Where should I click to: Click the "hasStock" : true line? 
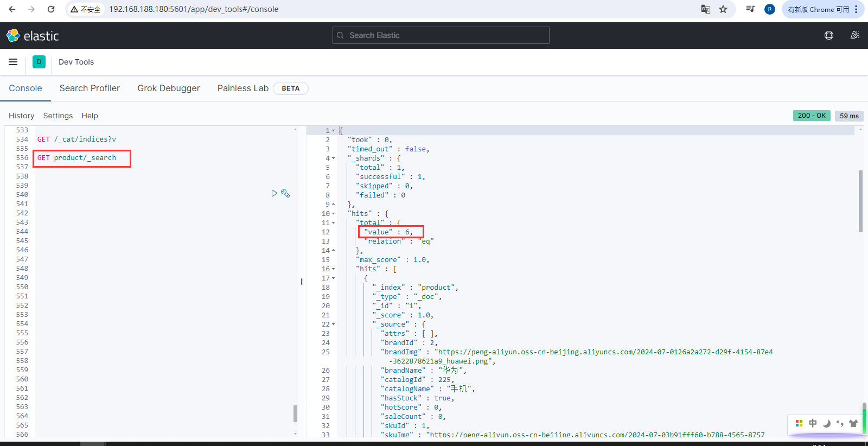click(x=418, y=398)
